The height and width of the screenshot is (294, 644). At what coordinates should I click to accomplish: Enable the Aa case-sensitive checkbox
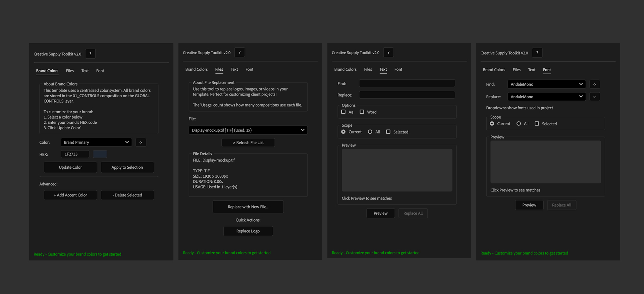click(343, 112)
